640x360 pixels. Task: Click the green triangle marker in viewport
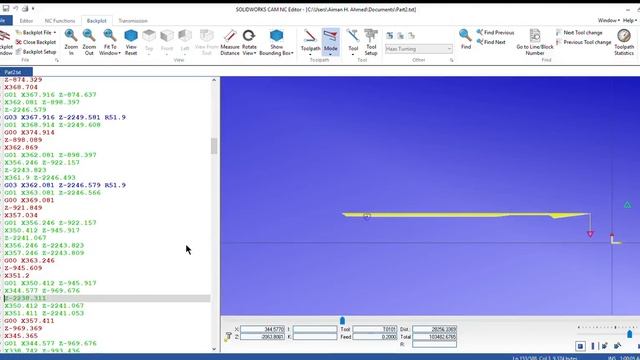(x=627, y=204)
